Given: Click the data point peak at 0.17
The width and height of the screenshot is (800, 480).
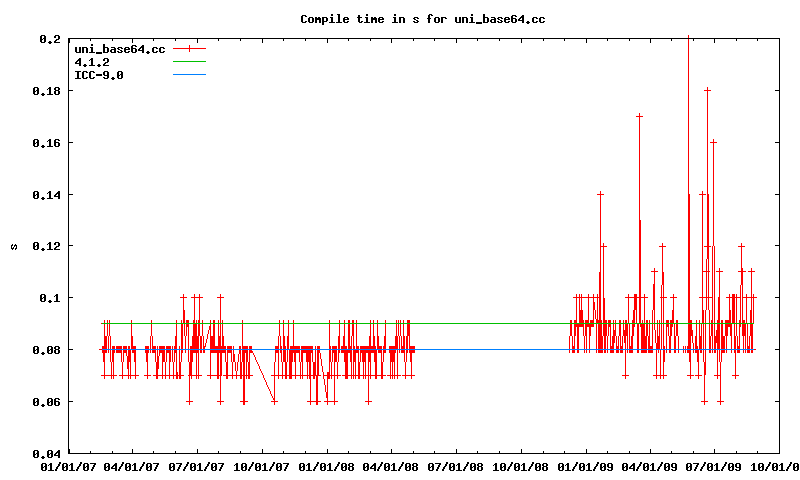Looking at the screenshot, I should (639, 116).
